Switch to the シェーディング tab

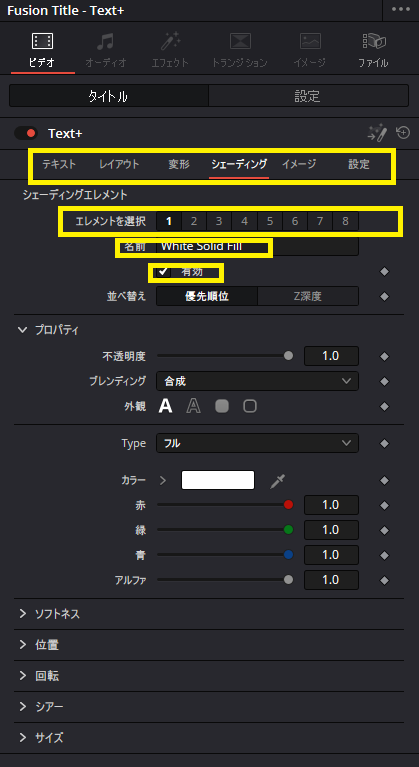239,164
